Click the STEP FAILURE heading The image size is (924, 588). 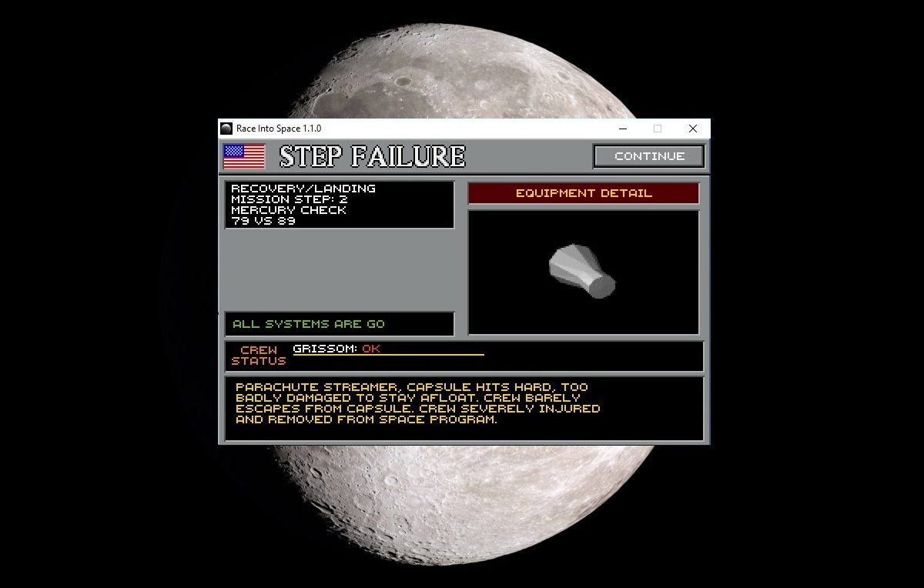(372, 156)
